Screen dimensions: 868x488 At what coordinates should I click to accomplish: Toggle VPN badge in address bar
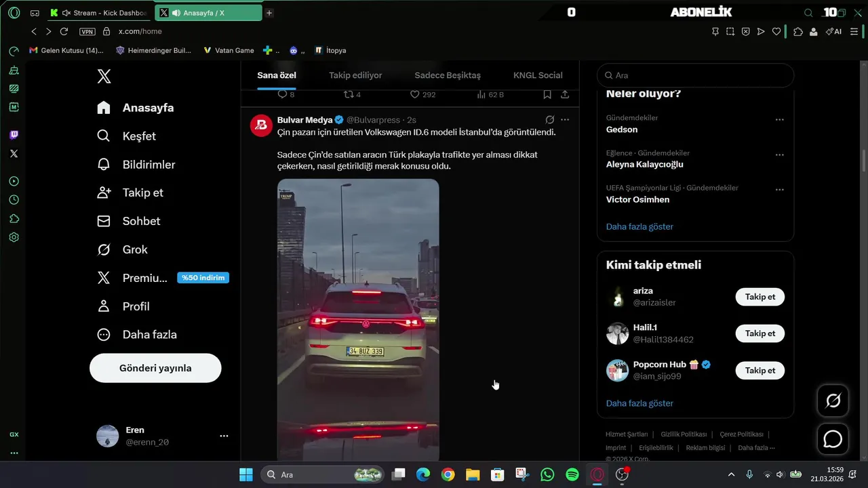point(87,31)
